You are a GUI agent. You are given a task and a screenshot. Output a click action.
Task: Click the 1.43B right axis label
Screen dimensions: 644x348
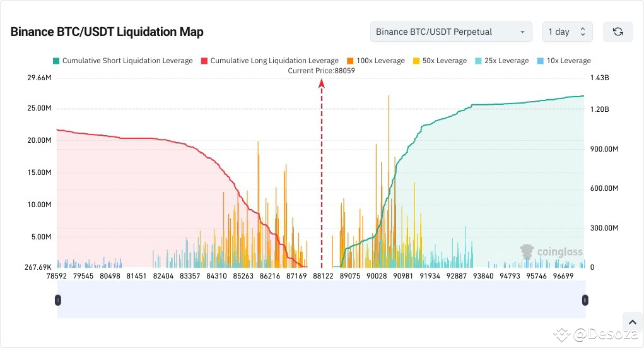pos(600,78)
